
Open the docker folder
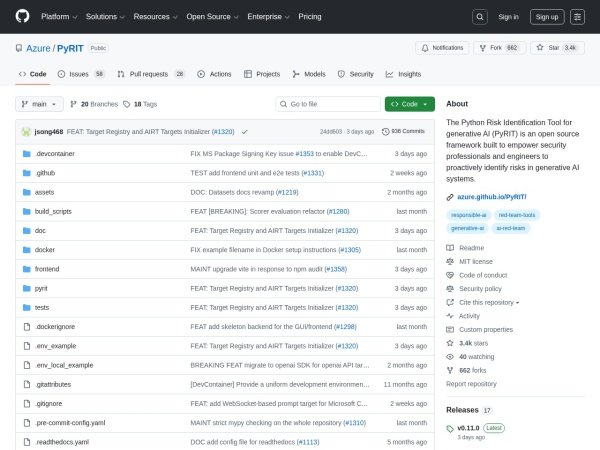(x=45, y=249)
